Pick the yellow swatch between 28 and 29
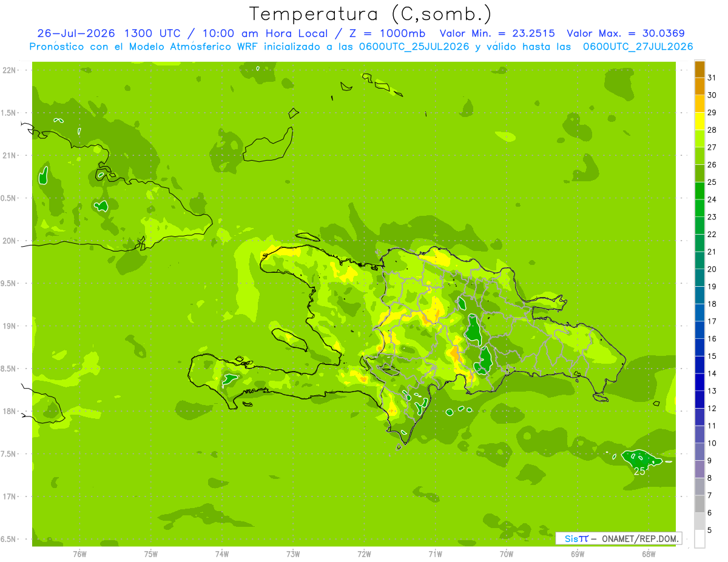 (x=699, y=121)
